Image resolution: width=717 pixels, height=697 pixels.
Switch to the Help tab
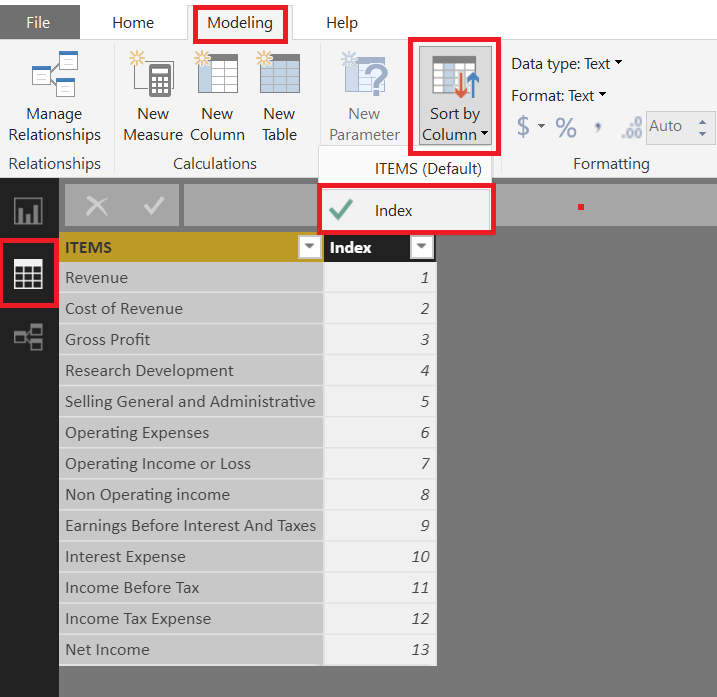[x=342, y=22]
